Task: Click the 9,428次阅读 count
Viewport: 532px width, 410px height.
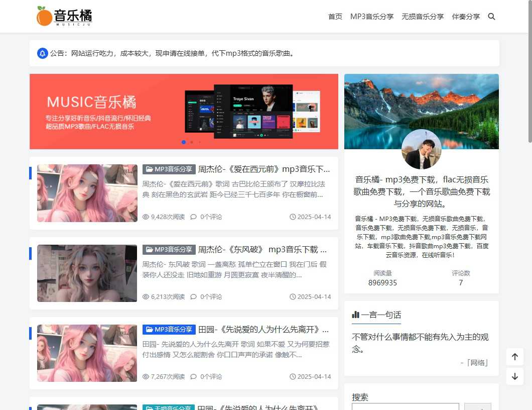Action: click(x=168, y=217)
